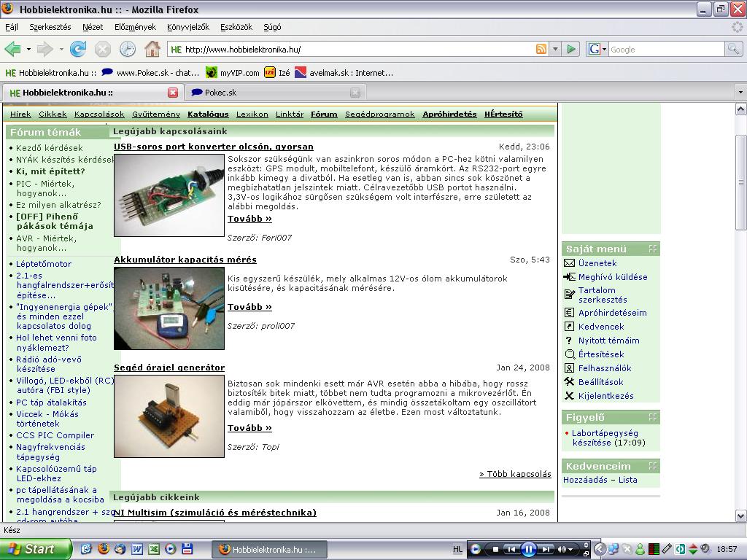The width and height of the screenshot is (747, 560).
Task: Pause playback in taskbar media player
Action: (x=528, y=550)
